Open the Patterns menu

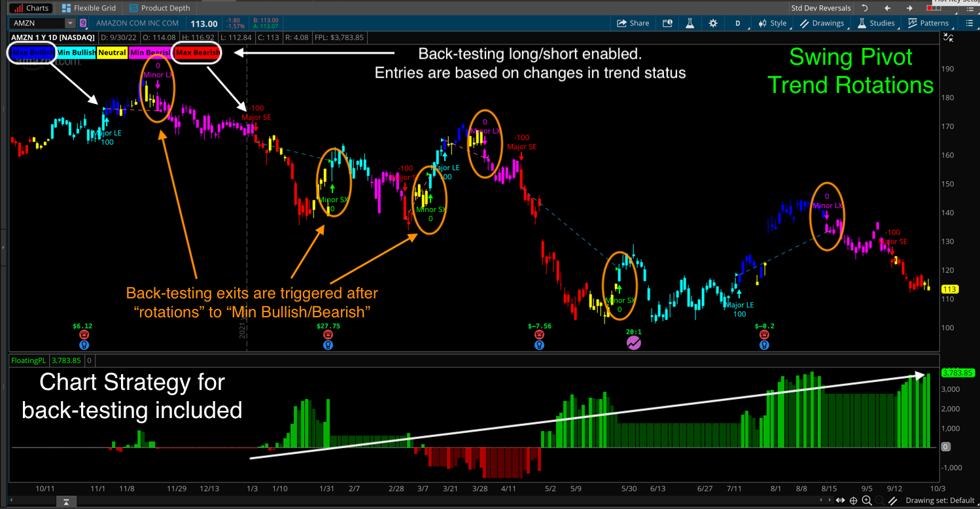(x=928, y=23)
